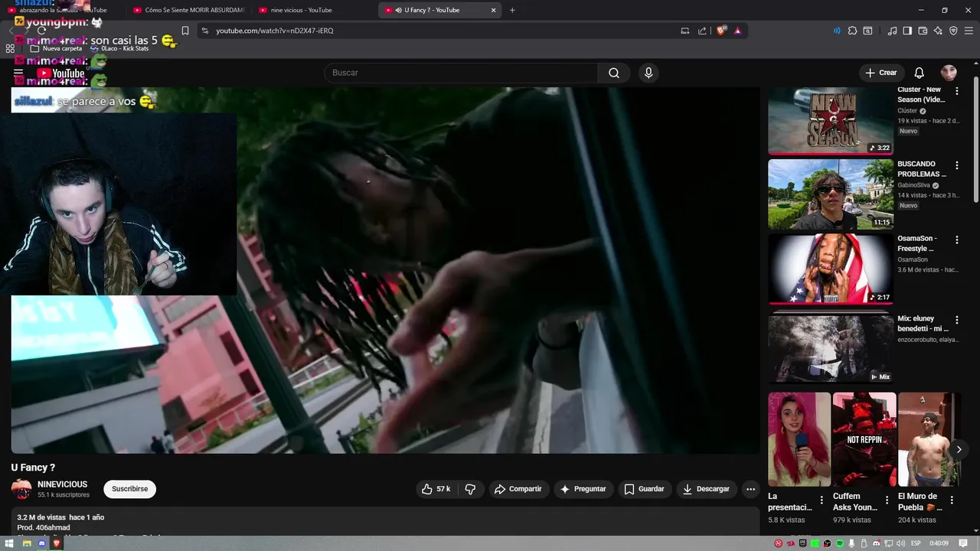Open options for La presentaci short
Image resolution: width=980 pixels, height=551 pixels.
822,500
